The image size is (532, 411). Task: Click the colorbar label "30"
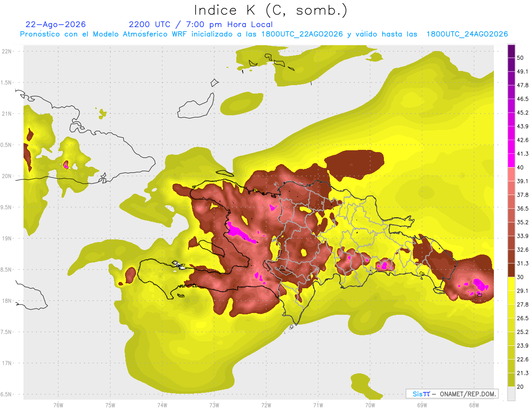(520, 277)
